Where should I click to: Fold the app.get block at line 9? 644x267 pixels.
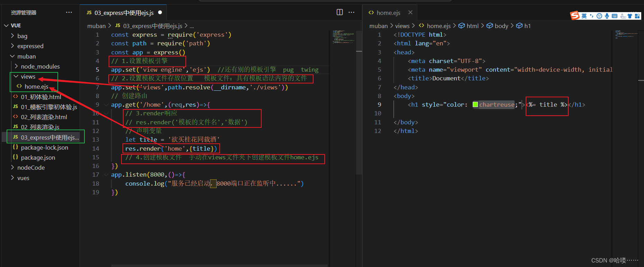pos(106,105)
